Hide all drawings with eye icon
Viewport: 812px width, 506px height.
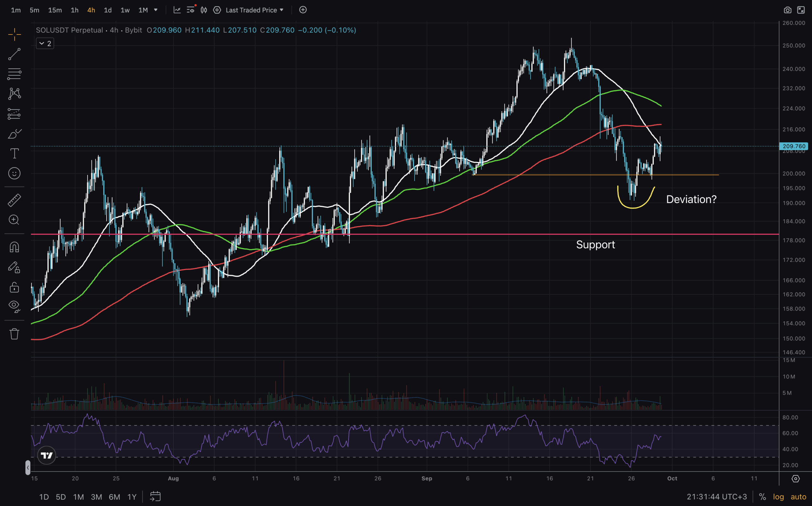[14, 305]
